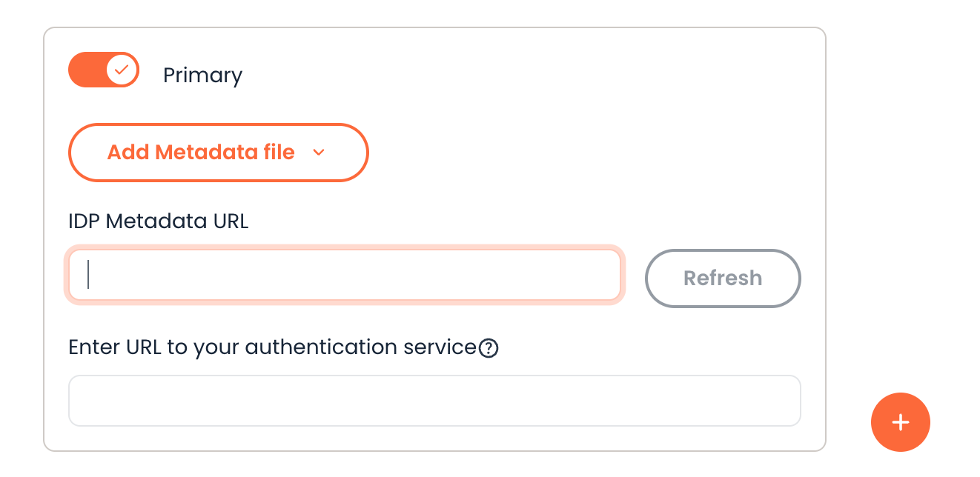The height and width of the screenshot is (477, 980).
Task: Expand the Add Metadata file dropdown
Action: [219, 153]
